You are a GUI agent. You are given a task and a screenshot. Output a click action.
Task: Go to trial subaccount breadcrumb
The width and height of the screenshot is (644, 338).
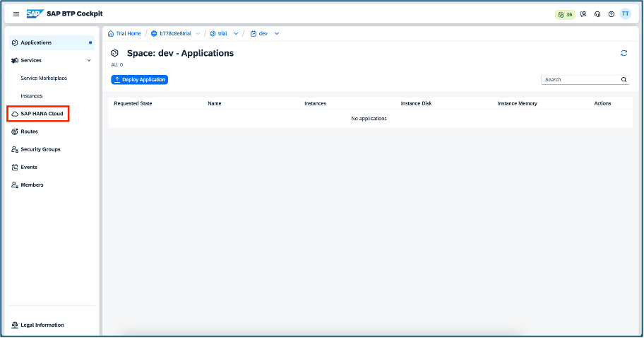point(222,34)
